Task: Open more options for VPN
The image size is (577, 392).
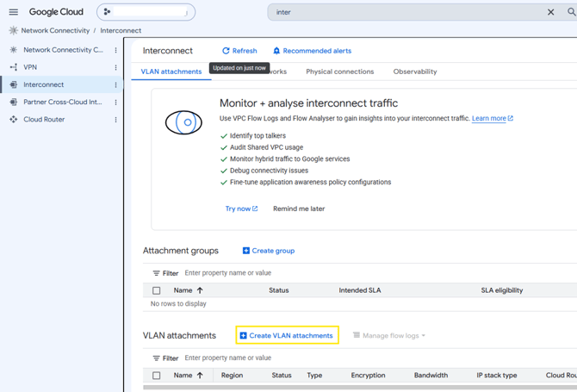Action: (115, 67)
